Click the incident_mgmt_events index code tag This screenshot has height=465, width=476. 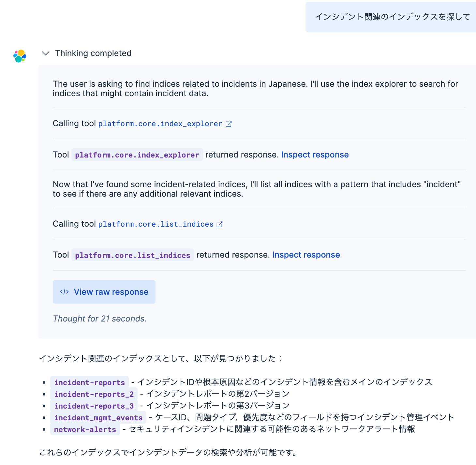coord(98,418)
